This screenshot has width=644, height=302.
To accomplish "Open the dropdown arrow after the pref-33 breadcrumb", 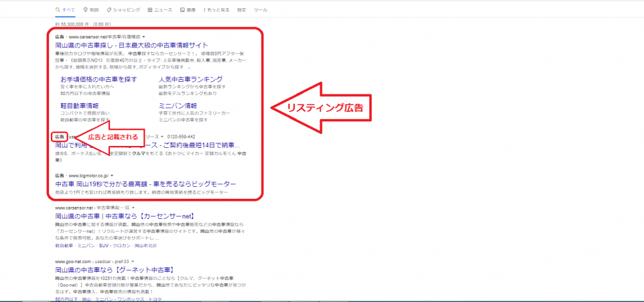I will tap(133, 261).
